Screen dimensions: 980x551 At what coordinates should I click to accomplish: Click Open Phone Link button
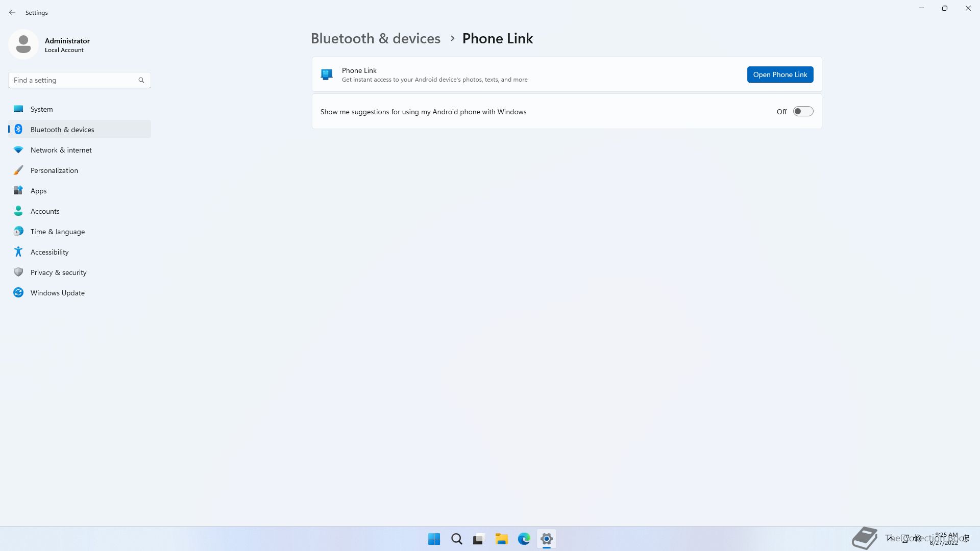click(780, 74)
